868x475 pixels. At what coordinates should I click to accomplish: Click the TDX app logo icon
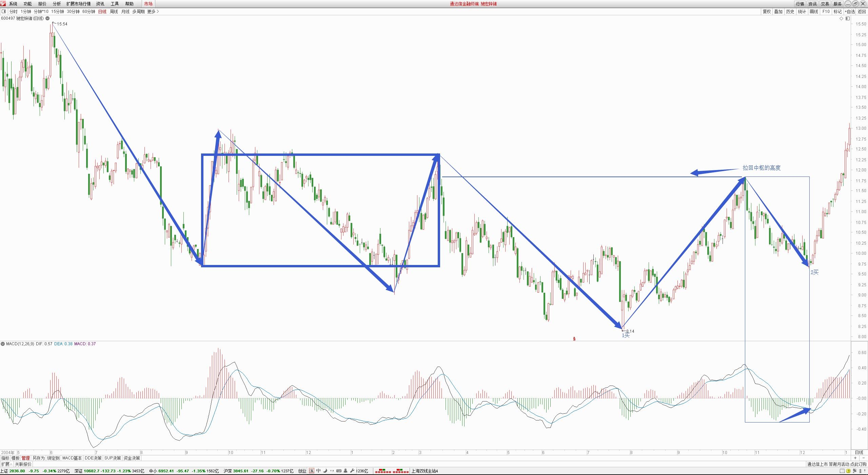point(3,3)
